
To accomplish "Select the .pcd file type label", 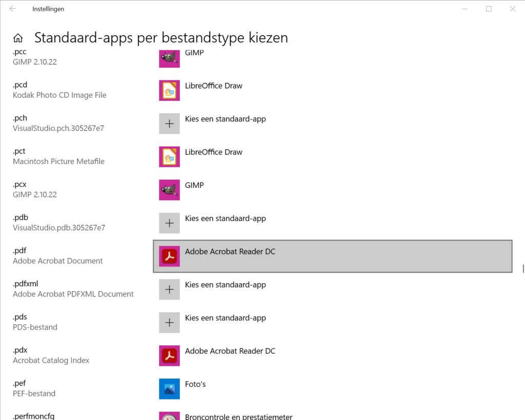I will [20, 85].
